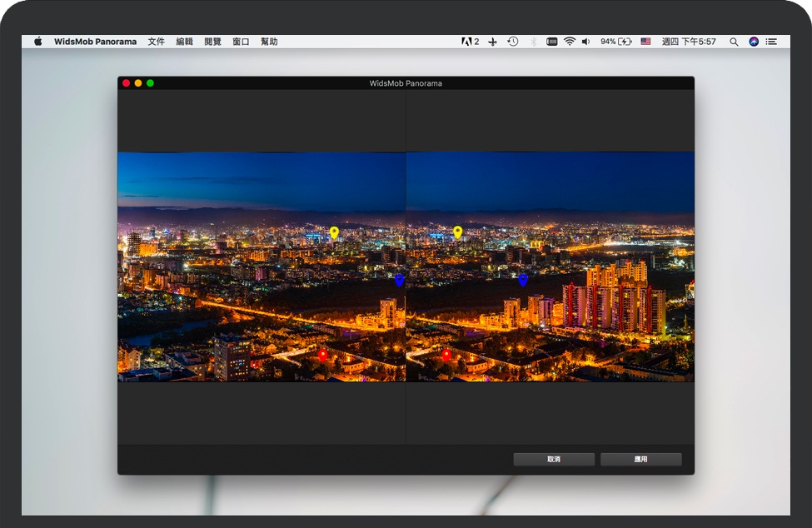Viewport: 812px width, 528px height.
Task: Click the volume speaker icon
Action: tap(585, 42)
